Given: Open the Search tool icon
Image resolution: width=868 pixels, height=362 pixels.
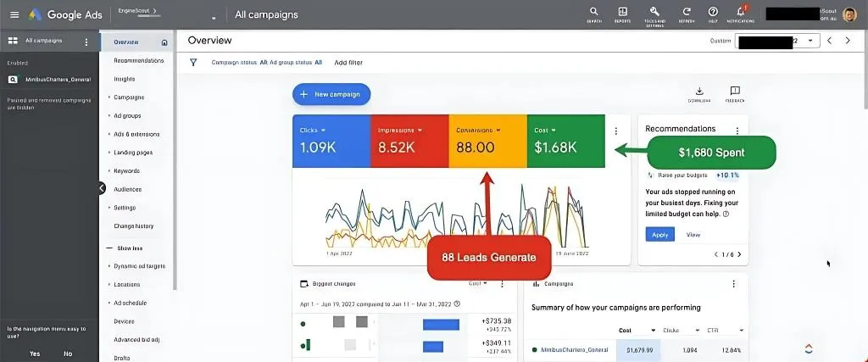Looking at the screenshot, I should click(x=594, y=12).
